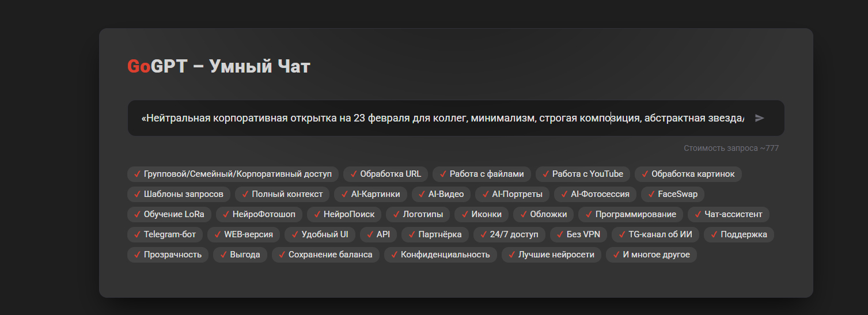Click the Без VPN tag

(x=578, y=234)
